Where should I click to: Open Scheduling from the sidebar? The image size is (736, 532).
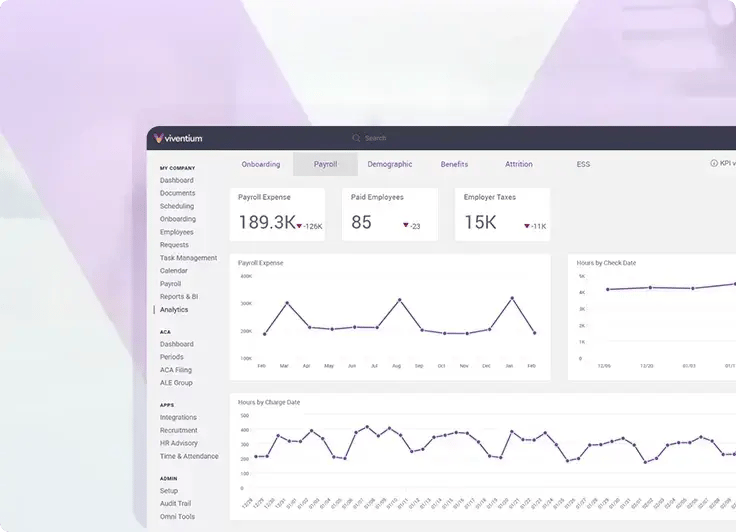coord(177,206)
